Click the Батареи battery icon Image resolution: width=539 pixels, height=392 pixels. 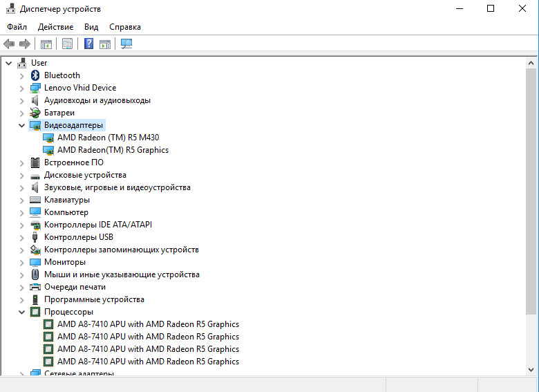pyautogui.click(x=35, y=113)
